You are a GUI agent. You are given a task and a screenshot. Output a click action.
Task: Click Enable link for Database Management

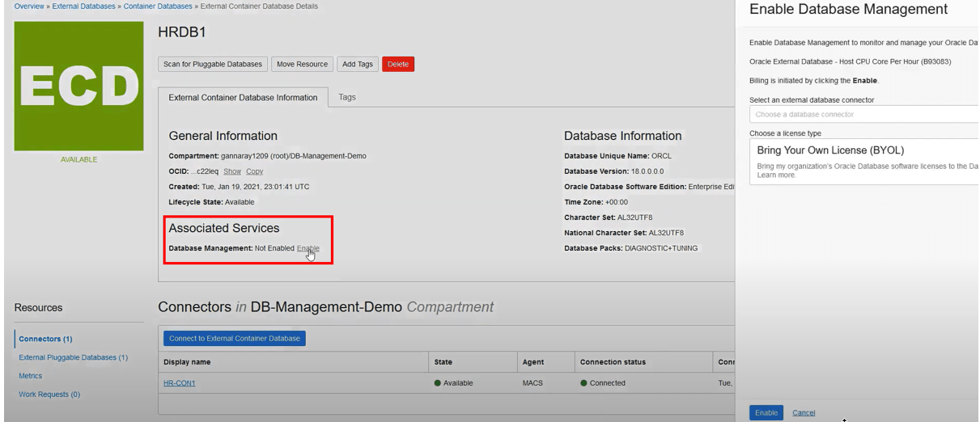[x=308, y=248]
